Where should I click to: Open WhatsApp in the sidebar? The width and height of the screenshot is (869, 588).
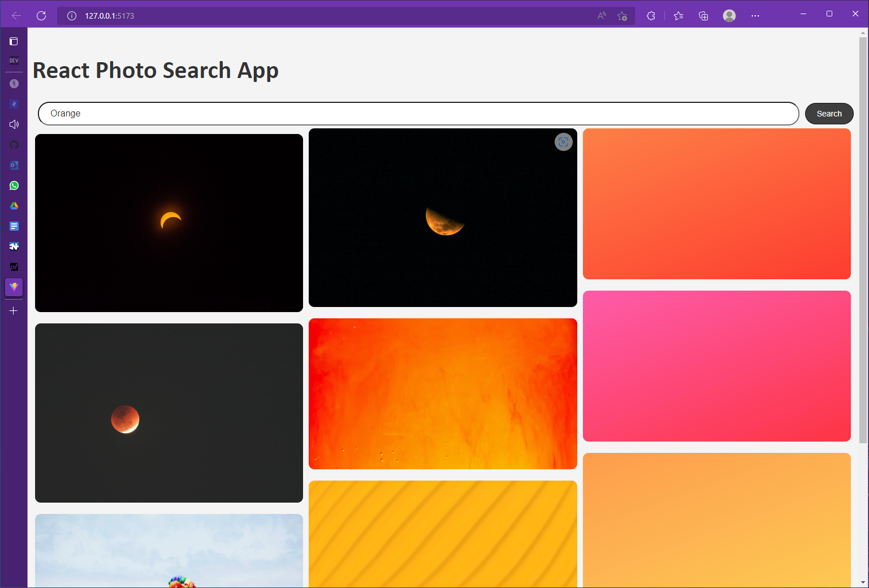14,185
